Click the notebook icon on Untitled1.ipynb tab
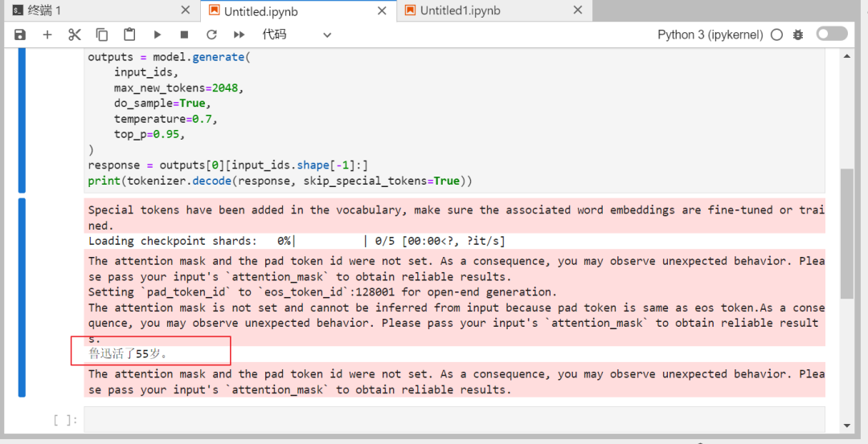This screenshot has height=444, width=868. tap(410, 10)
